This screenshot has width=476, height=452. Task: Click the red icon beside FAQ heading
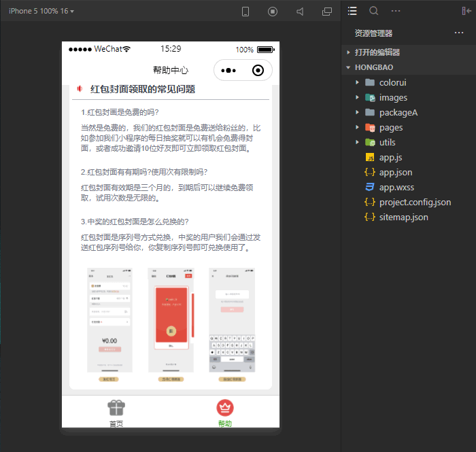(80, 88)
